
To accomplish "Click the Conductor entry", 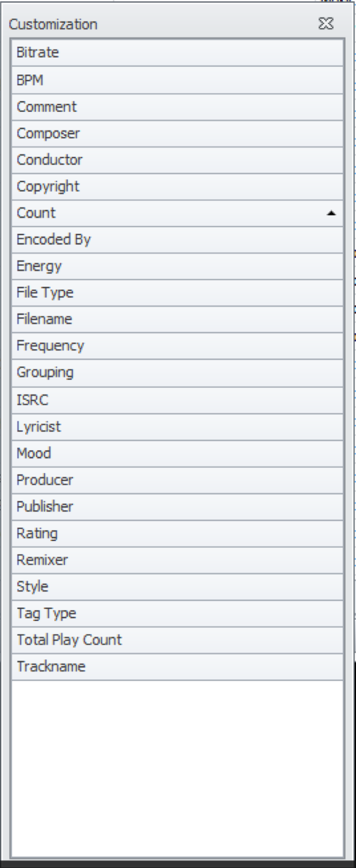I will click(177, 160).
